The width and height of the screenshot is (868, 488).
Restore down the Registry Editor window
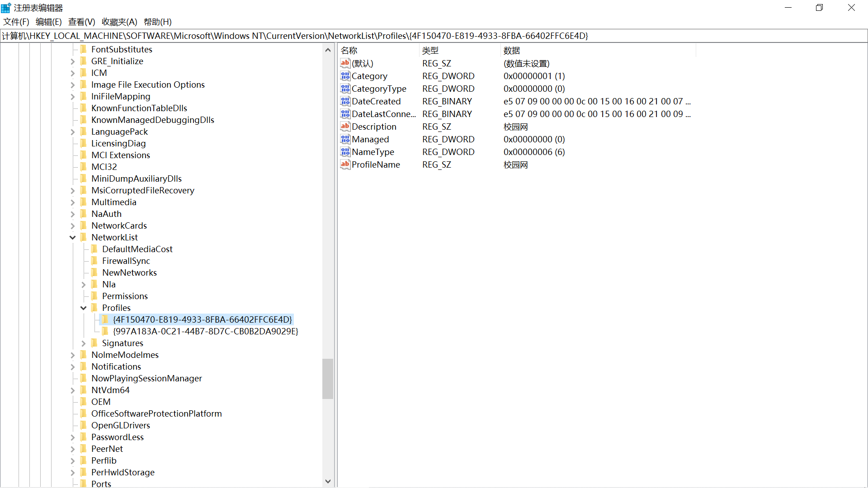(x=819, y=8)
